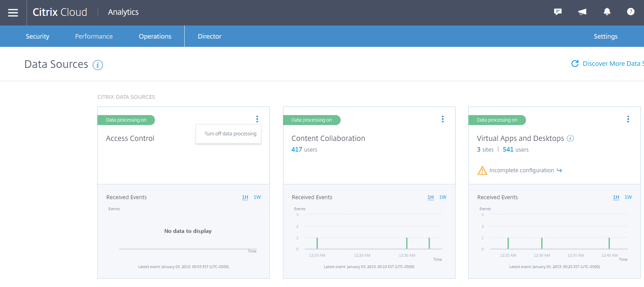Click the Data Sources page heading
This screenshot has width=644, height=287.
pos(56,64)
